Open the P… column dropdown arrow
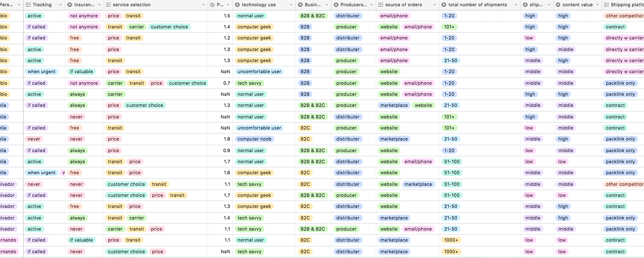 point(228,5)
